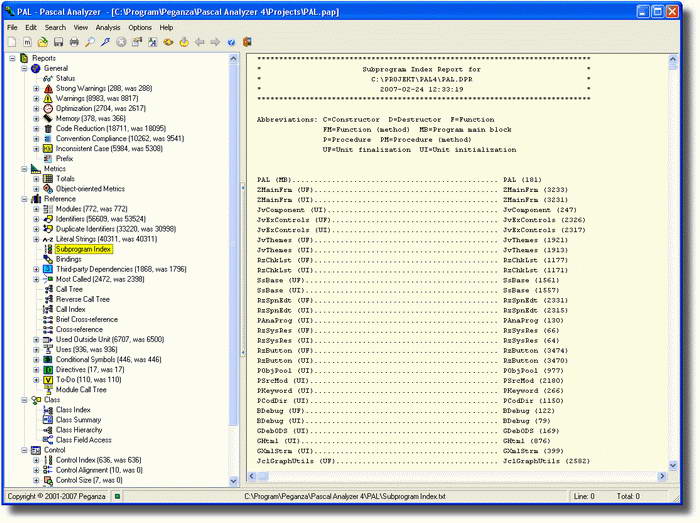Open the Search menu
Screen dimensions: 700x523
point(55,27)
